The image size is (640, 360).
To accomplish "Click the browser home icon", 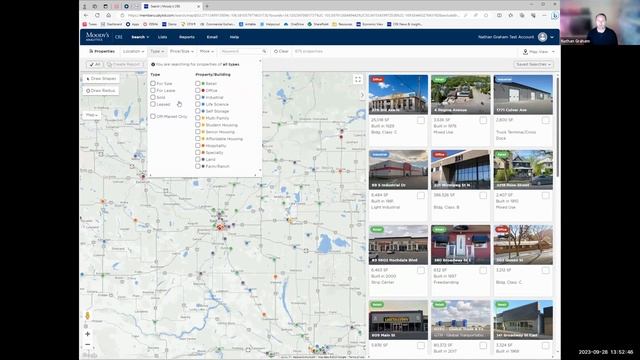I will (x=109, y=16).
